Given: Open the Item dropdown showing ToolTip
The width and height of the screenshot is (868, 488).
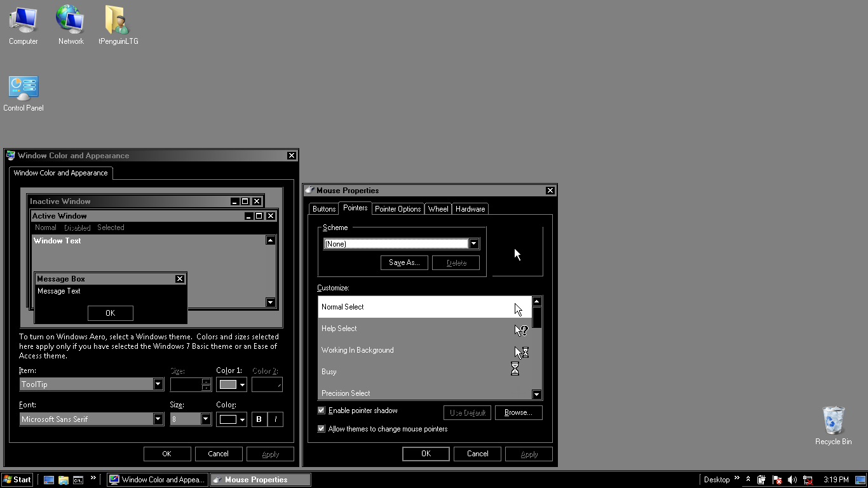Looking at the screenshot, I should point(158,384).
